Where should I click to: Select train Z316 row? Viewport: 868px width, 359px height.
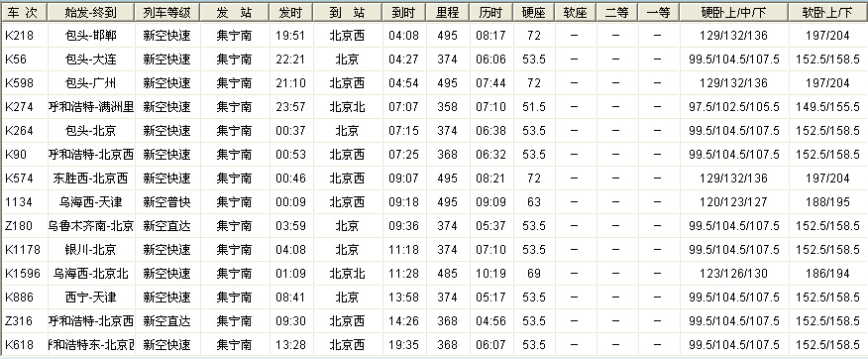pyautogui.click(x=434, y=321)
